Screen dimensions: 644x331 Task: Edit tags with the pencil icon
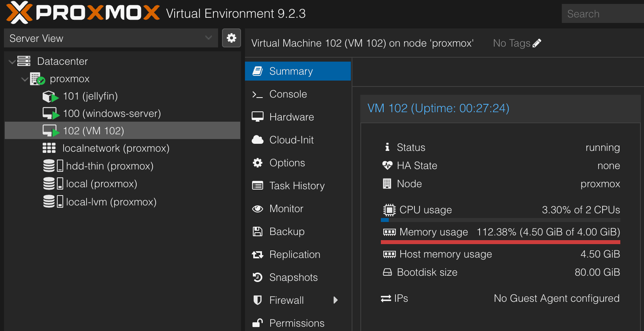(537, 43)
